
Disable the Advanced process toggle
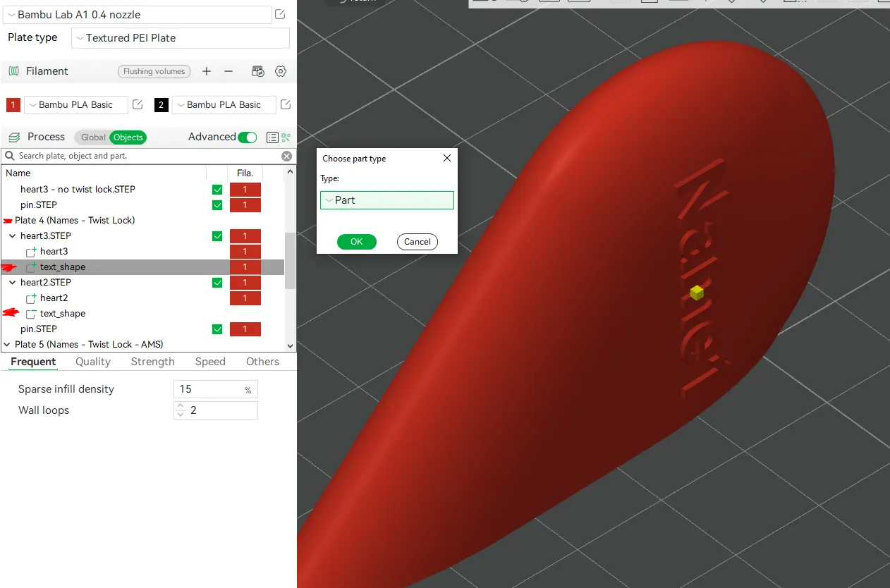pos(247,137)
